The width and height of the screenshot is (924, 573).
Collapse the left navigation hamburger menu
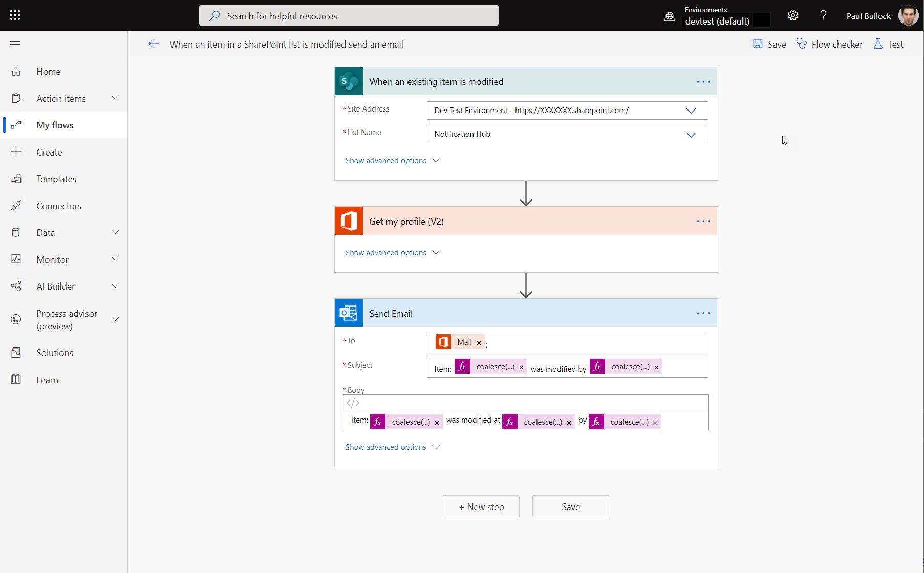[x=15, y=45]
